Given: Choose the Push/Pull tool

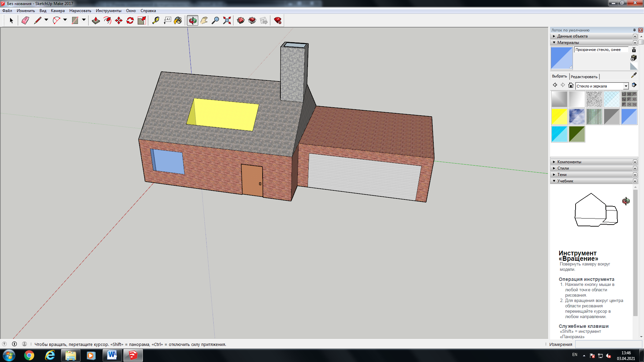Looking at the screenshot, I should [96, 21].
